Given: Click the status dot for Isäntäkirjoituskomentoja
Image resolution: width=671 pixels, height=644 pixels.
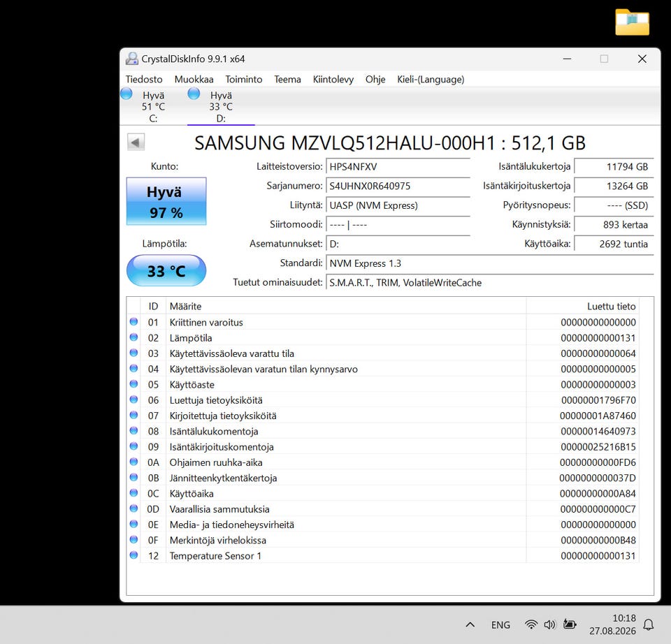Looking at the screenshot, I should point(134,446).
